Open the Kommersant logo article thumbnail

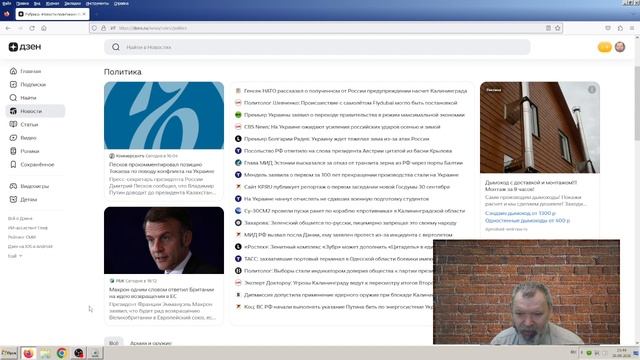[164, 116]
